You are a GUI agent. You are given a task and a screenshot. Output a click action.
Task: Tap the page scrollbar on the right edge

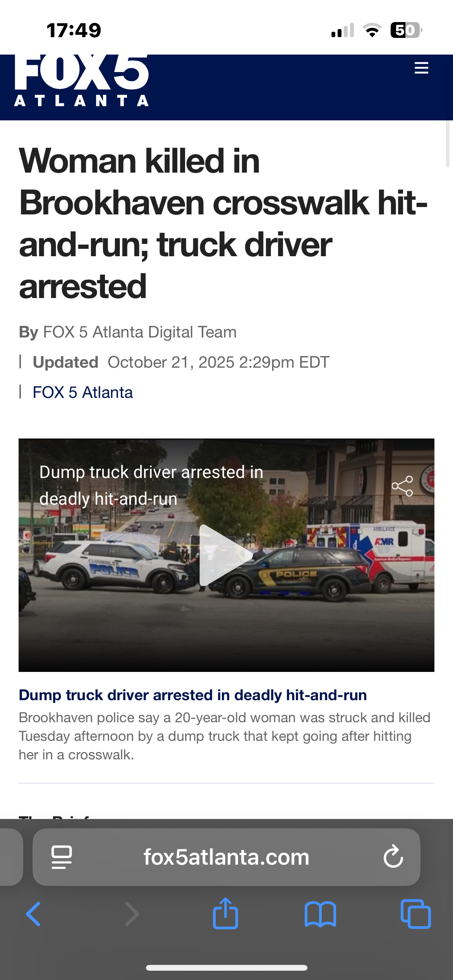tap(448, 144)
